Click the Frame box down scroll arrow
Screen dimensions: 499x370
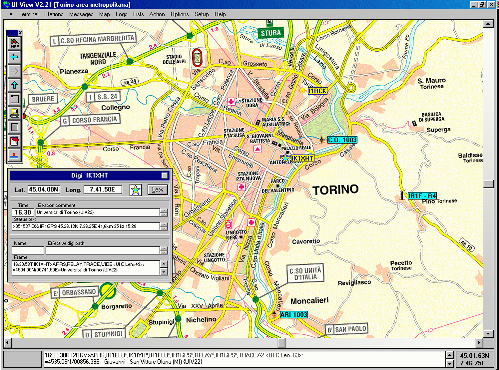click(164, 272)
